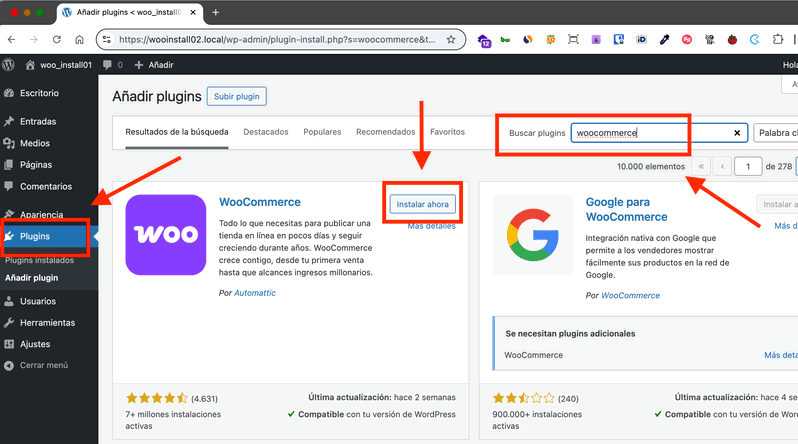
Task: Click the eyedropper color picker extension
Action: pos(664,39)
